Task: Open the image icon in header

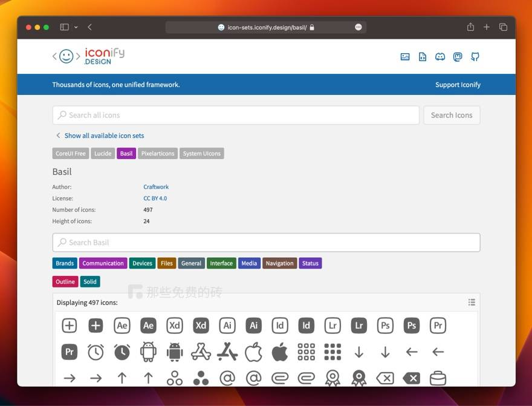Action: pyautogui.click(x=405, y=57)
